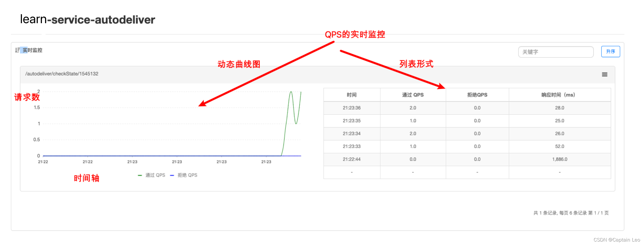
Task: Open the hamburger menu on checkState panel
Action: tap(604, 75)
